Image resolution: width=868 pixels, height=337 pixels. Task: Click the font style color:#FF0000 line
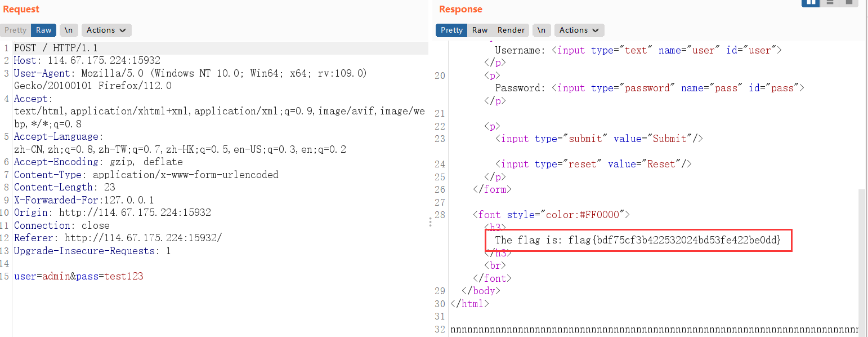(551, 215)
